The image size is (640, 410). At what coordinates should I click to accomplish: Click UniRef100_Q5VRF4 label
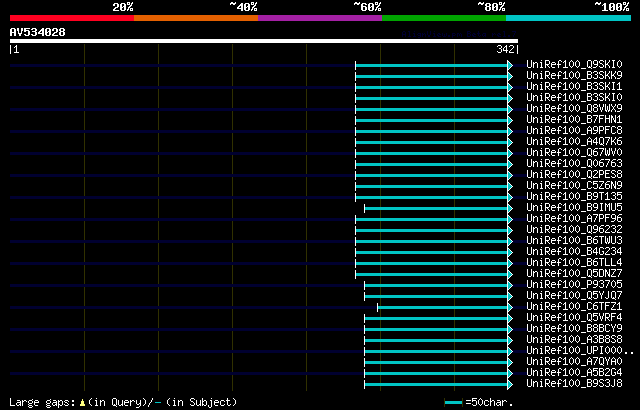pyautogui.click(x=574, y=318)
